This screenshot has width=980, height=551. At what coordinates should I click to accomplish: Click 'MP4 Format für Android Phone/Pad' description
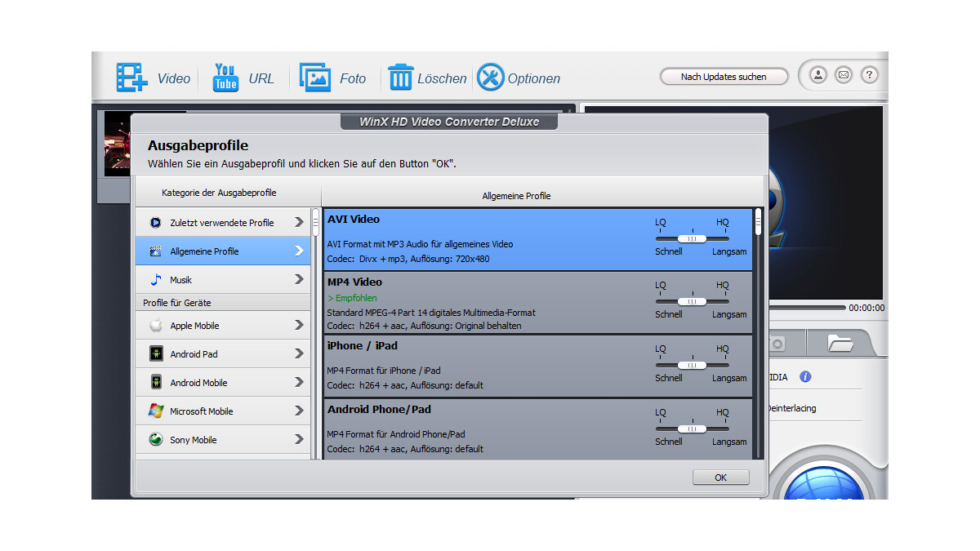coord(396,434)
